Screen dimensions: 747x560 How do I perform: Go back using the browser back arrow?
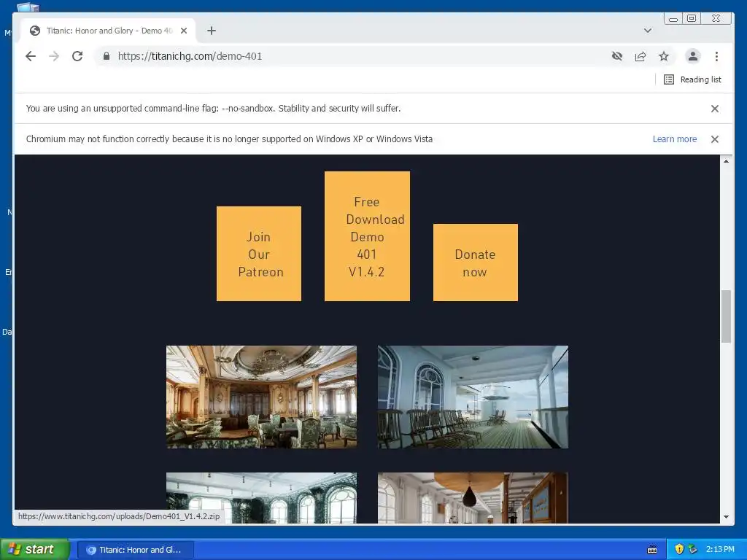31,56
